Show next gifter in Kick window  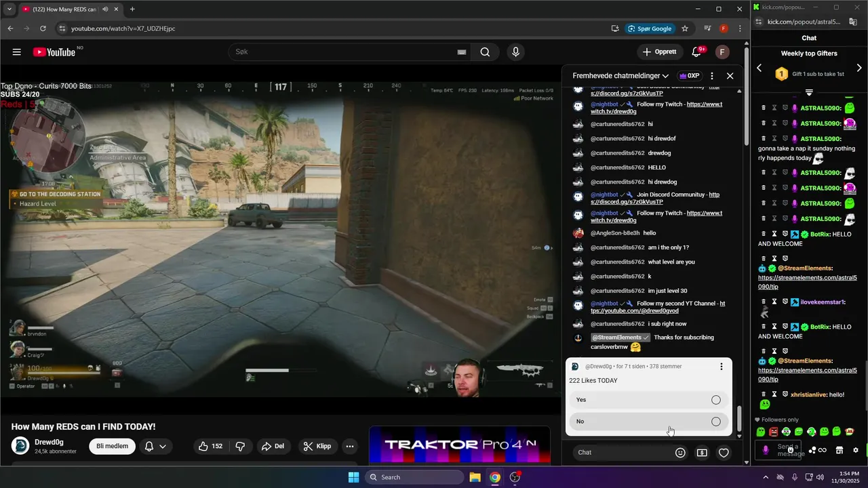tap(859, 68)
